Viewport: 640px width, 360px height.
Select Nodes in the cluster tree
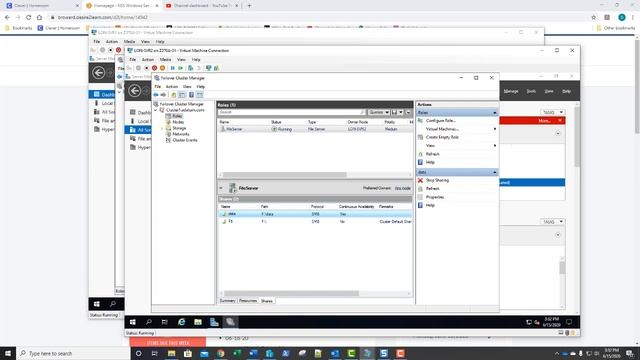tap(178, 122)
